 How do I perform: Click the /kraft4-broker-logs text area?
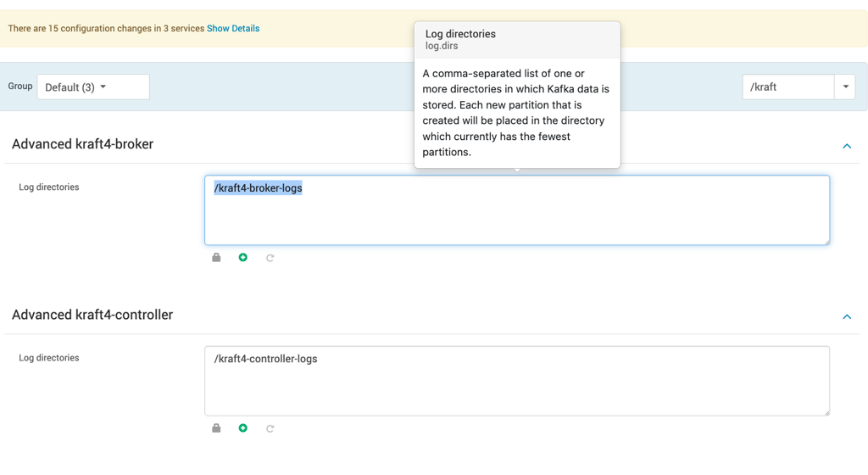pos(517,210)
